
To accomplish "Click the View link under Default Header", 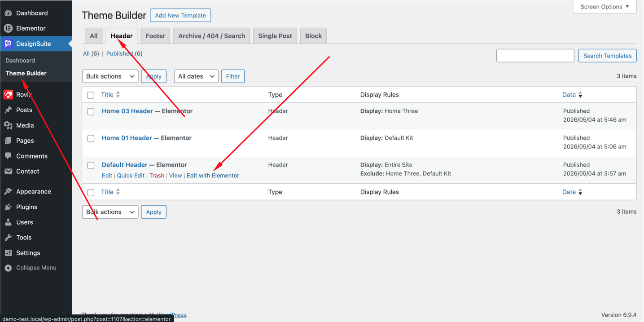I will (175, 176).
